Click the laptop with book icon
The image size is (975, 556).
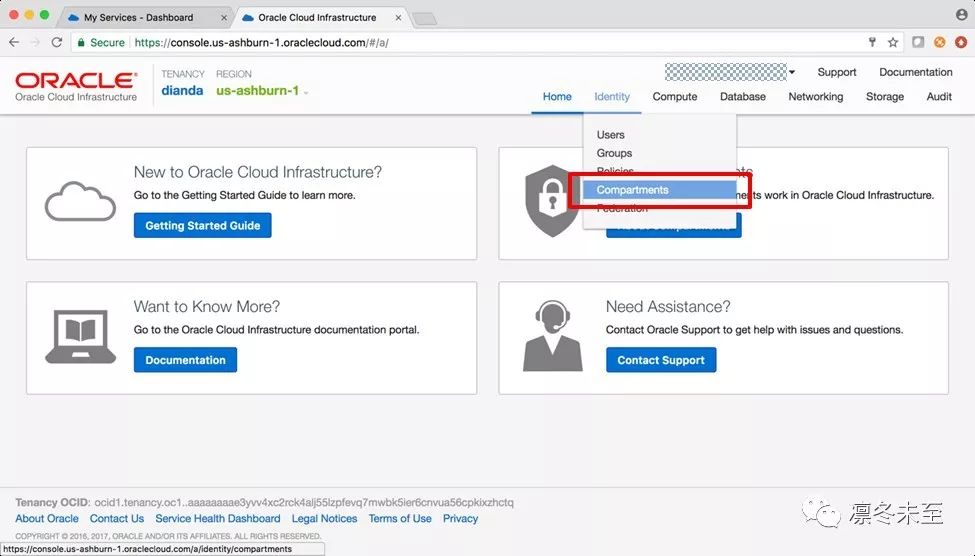[x=80, y=336]
